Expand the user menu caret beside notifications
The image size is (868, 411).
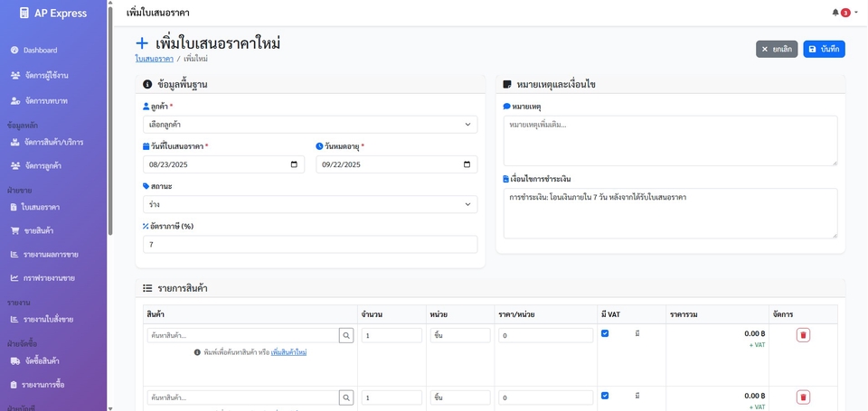[856, 13]
